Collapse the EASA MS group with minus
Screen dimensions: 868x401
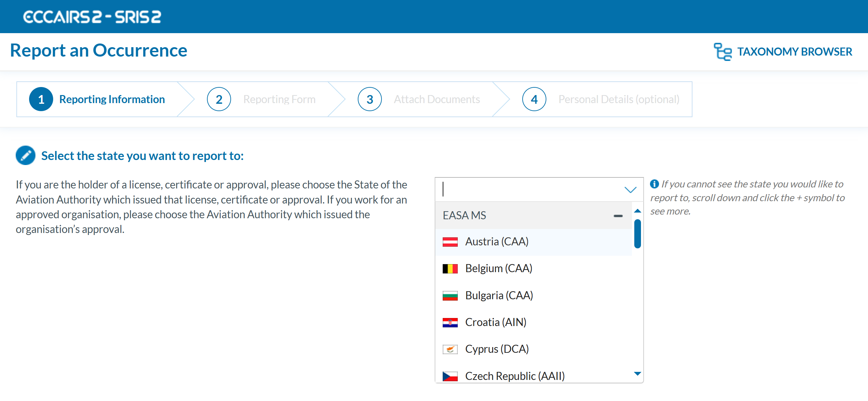pos(618,216)
